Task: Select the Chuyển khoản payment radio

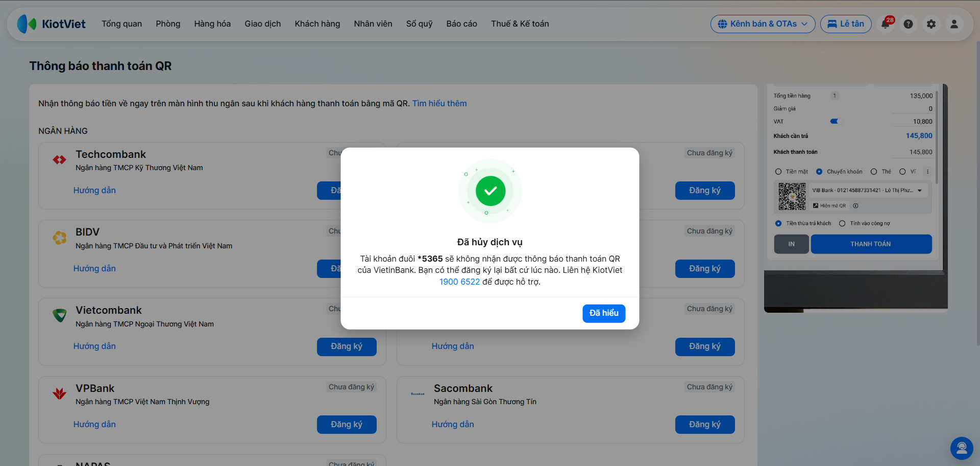Action: (x=819, y=172)
